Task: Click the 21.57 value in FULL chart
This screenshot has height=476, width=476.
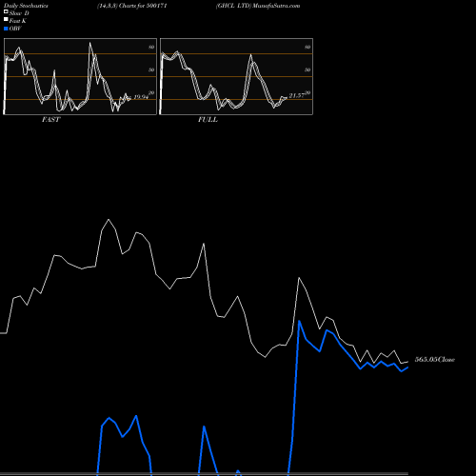Action: 297,95
